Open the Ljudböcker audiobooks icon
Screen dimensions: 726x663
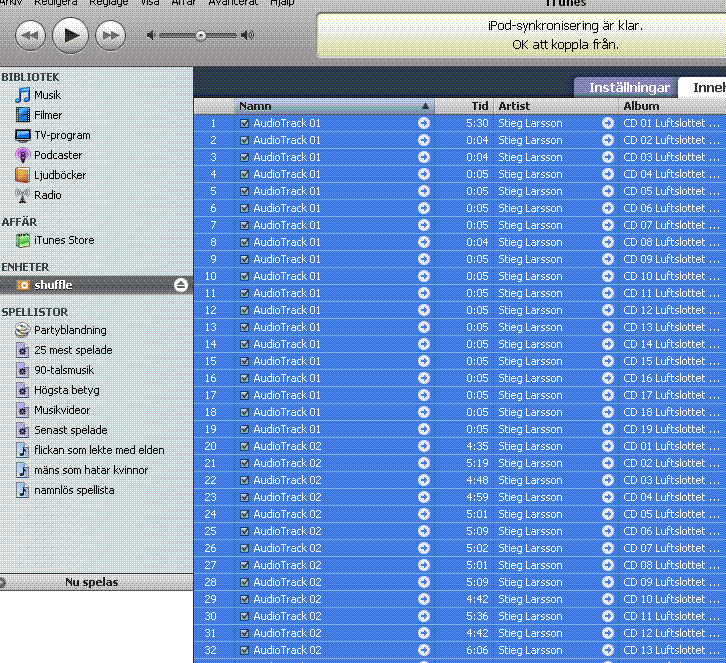click(x=22, y=175)
